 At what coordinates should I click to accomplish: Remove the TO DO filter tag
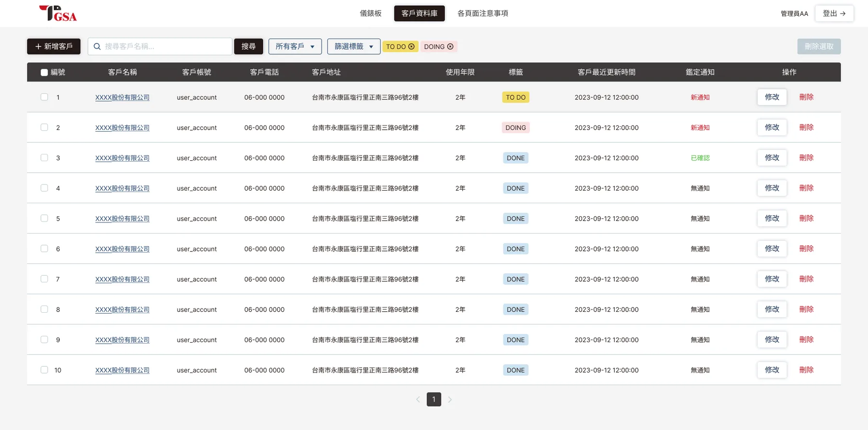click(411, 46)
